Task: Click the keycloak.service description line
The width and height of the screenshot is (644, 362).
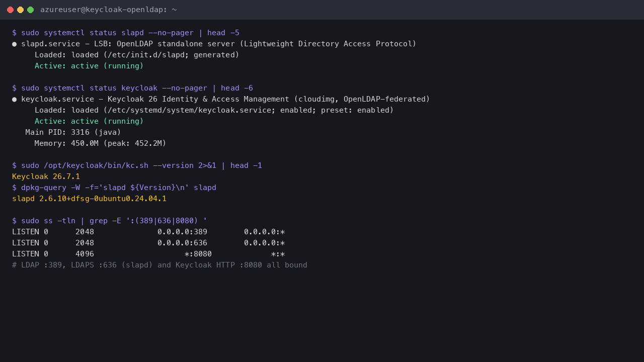Action: [x=221, y=99]
